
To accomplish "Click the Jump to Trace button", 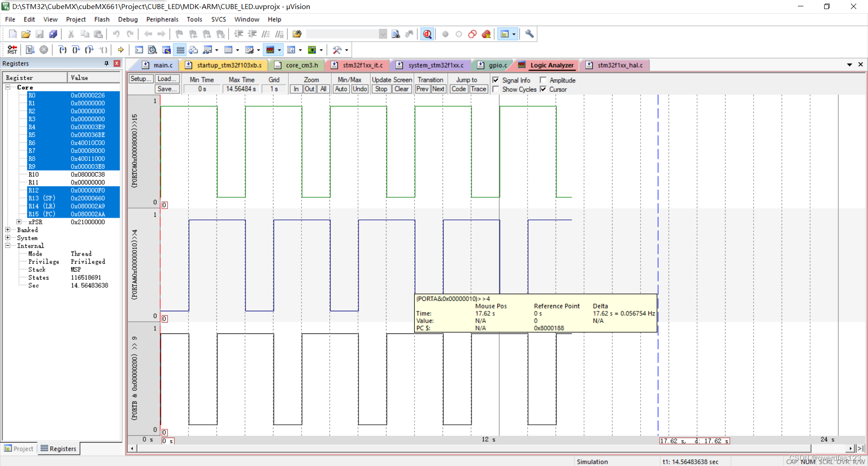I will 478,89.
